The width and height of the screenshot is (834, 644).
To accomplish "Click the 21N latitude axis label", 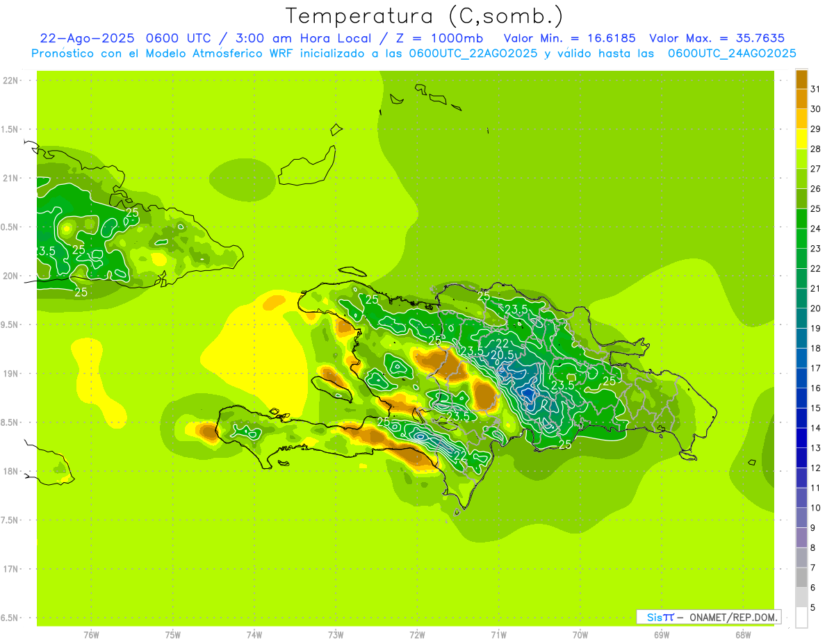I will point(11,178).
